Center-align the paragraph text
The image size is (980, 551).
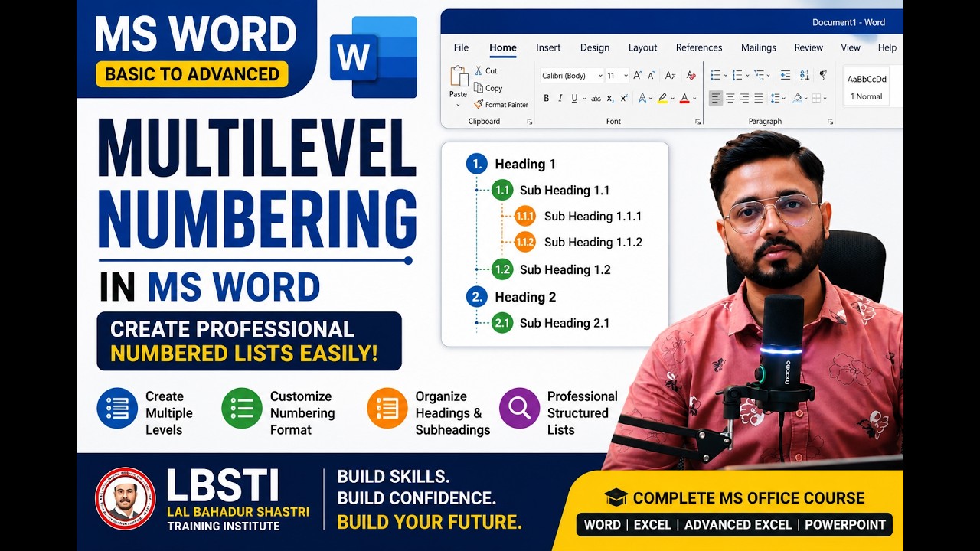730,98
